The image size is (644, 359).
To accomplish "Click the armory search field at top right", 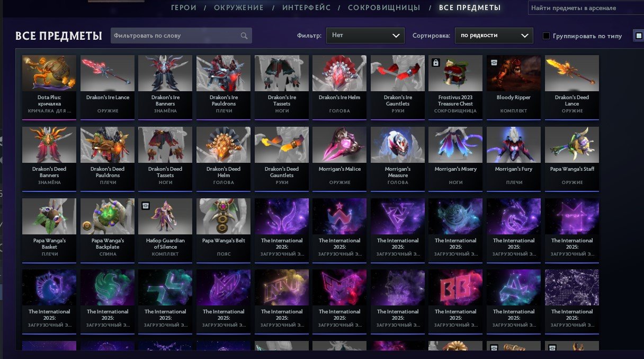I will click(586, 8).
